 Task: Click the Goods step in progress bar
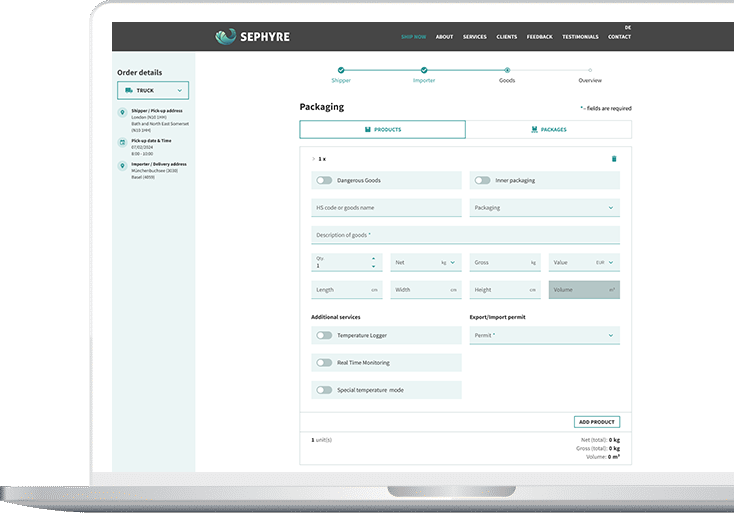click(507, 70)
